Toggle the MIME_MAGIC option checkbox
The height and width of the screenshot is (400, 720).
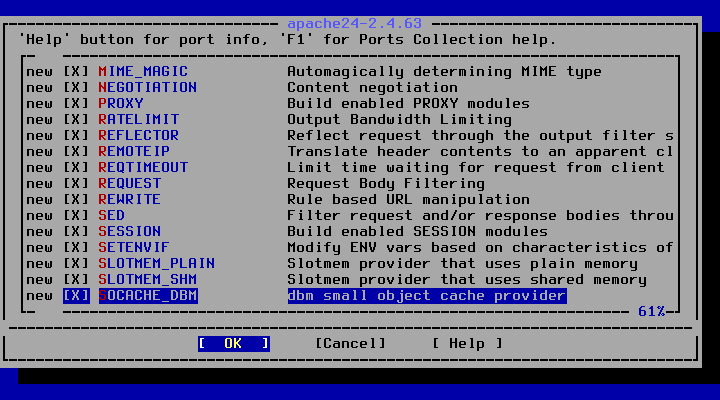click(76, 72)
